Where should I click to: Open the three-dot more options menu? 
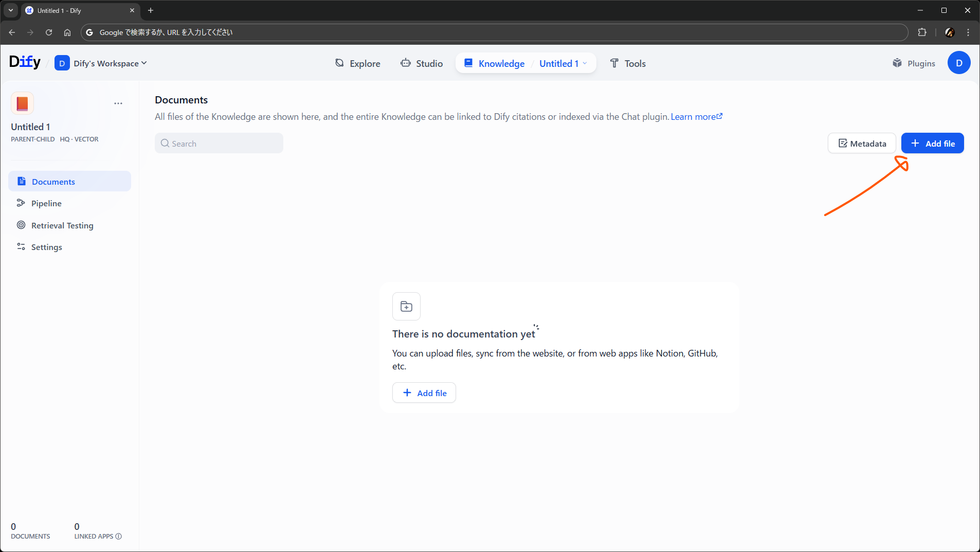click(x=118, y=103)
